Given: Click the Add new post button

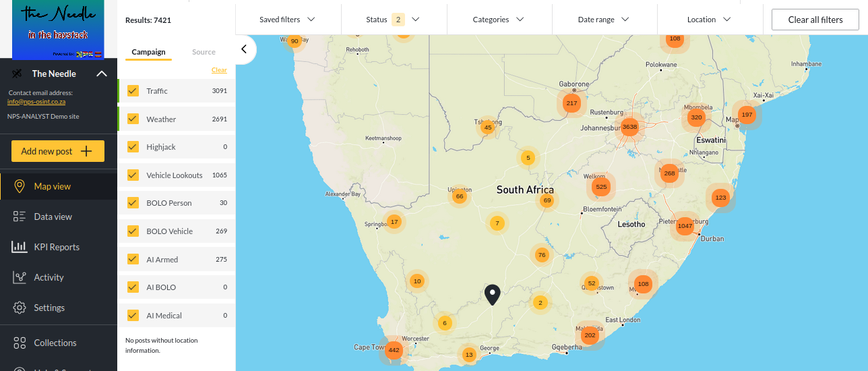Looking at the screenshot, I should [58, 151].
